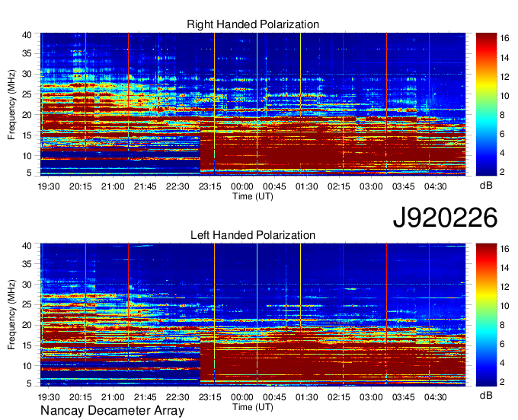Click the color bar beside Left Handed plot
Viewport: 518px width, 420px height.
(486, 315)
